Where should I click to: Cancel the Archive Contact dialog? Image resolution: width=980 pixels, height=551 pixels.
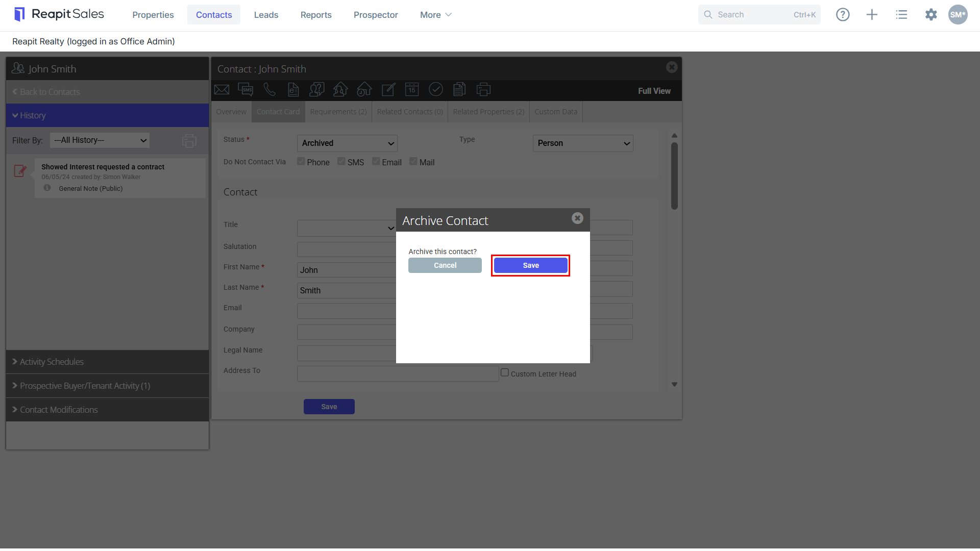tap(445, 265)
